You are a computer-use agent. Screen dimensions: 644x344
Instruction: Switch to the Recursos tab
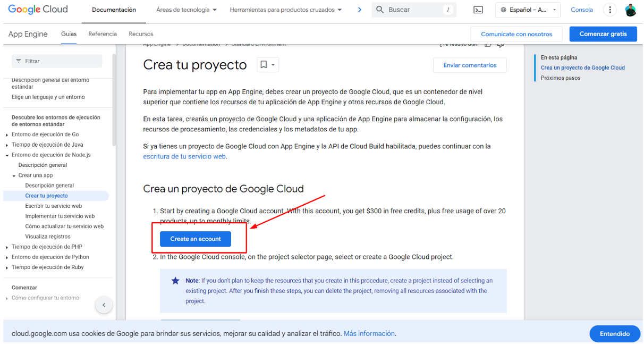coord(141,34)
